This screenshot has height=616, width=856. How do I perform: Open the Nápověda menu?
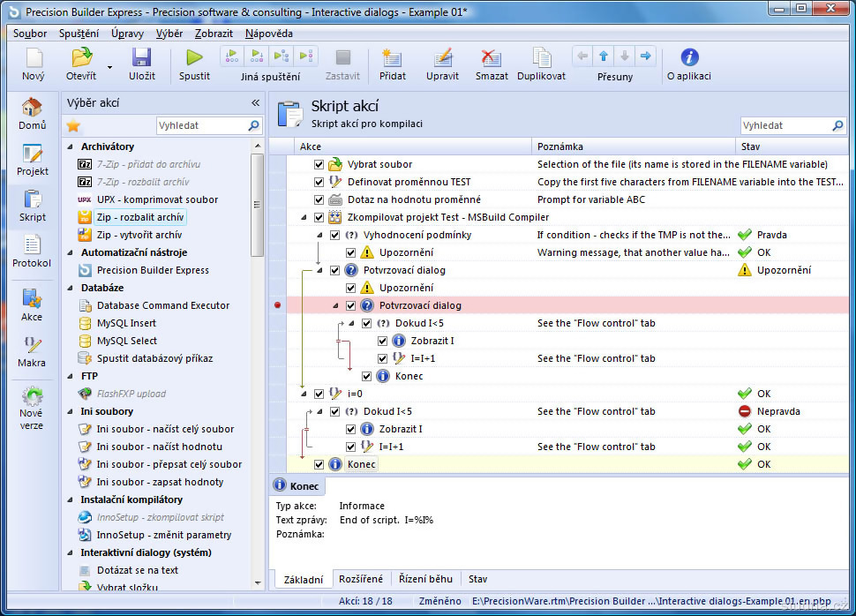pyautogui.click(x=268, y=34)
